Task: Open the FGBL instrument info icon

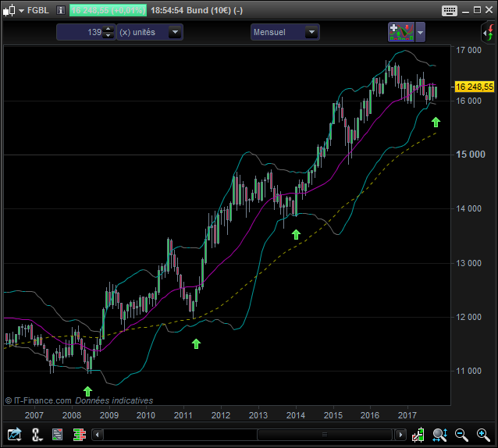Action: 59,10
